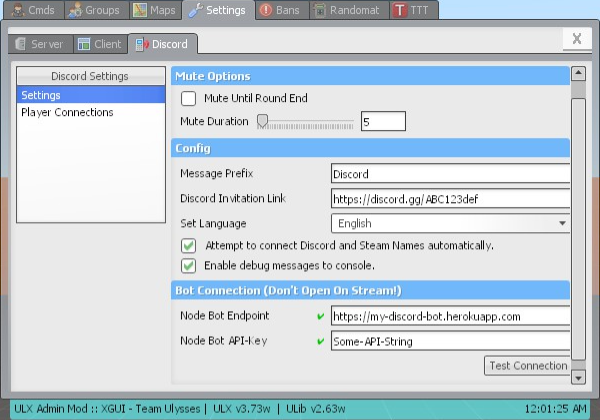Click the Server tab icon
Image resolution: width=600 pixels, height=420 pixels.
pos(21,44)
